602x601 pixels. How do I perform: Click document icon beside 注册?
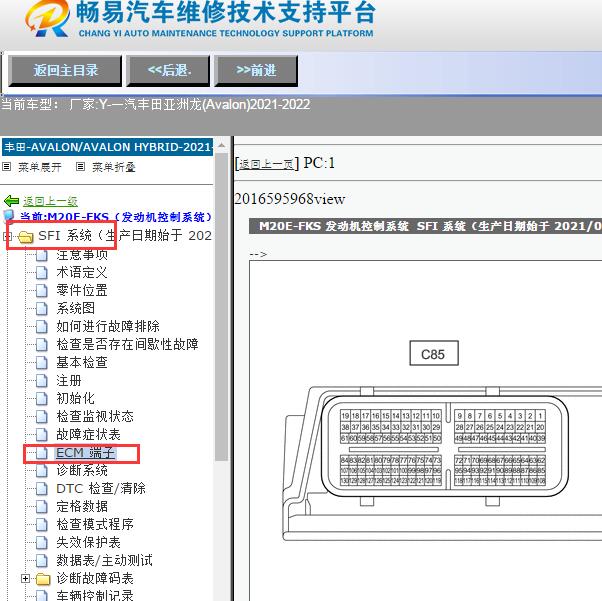pos(41,381)
